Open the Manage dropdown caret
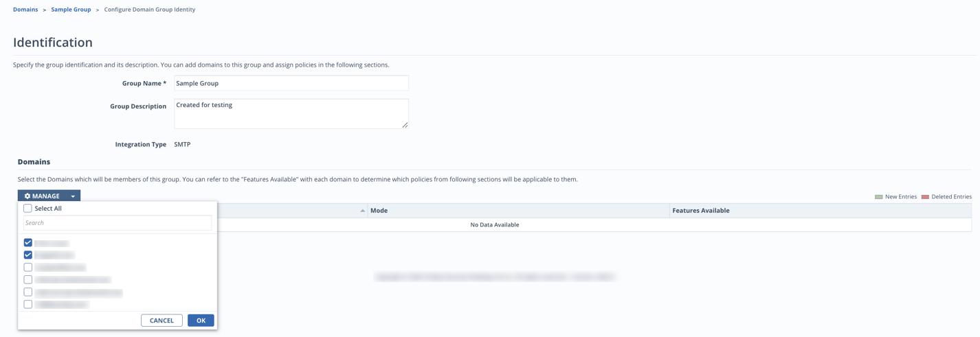Image resolution: width=980 pixels, height=337 pixels. pyautogui.click(x=73, y=196)
